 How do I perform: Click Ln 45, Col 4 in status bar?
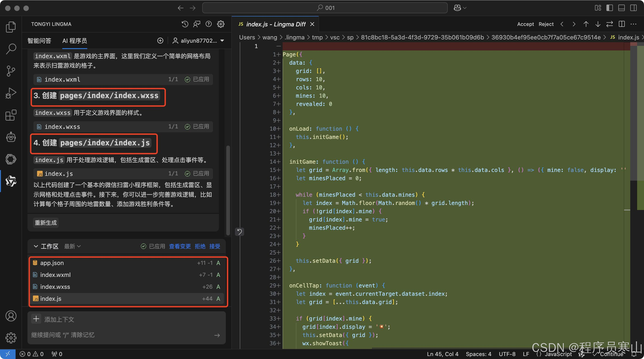click(442, 354)
